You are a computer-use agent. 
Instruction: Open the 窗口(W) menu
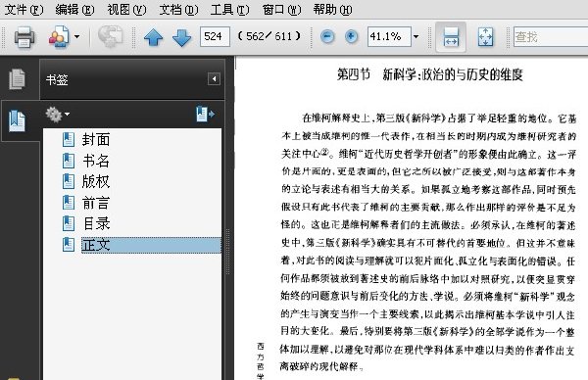click(x=281, y=10)
